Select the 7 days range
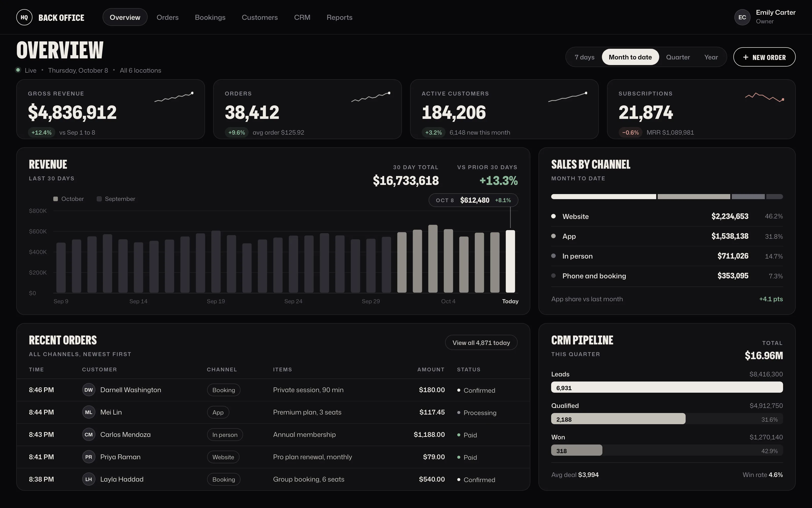The height and width of the screenshot is (508, 812). point(584,57)
